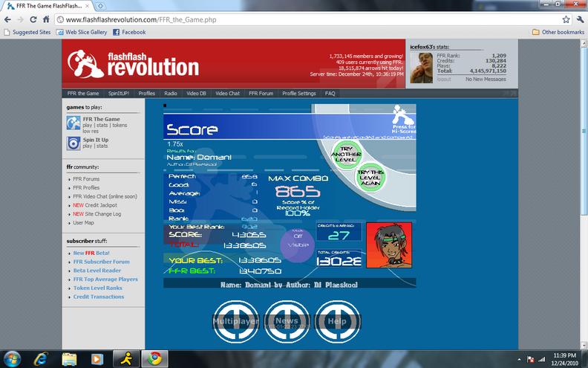The height and width of the screenshot is (368, 588).
Task: Click the Facebook bookmark icon
Action: click(x=117, y=32)
